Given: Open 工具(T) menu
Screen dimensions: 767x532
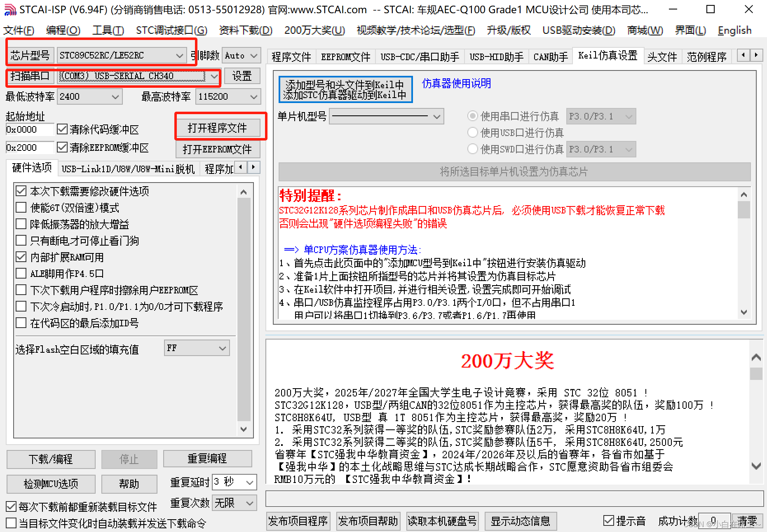Looking at the screenshot, I should point(108,30).
